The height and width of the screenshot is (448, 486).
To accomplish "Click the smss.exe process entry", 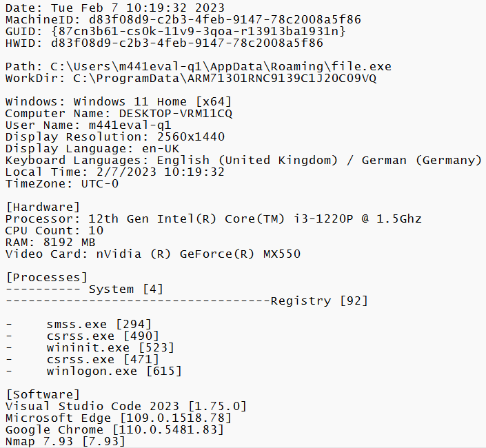I will pos(99,324).
